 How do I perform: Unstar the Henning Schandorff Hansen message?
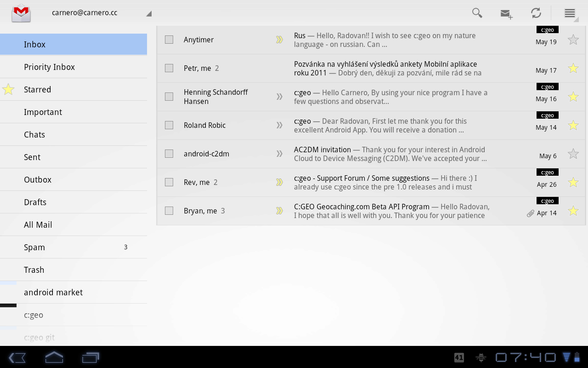(573, 97)
